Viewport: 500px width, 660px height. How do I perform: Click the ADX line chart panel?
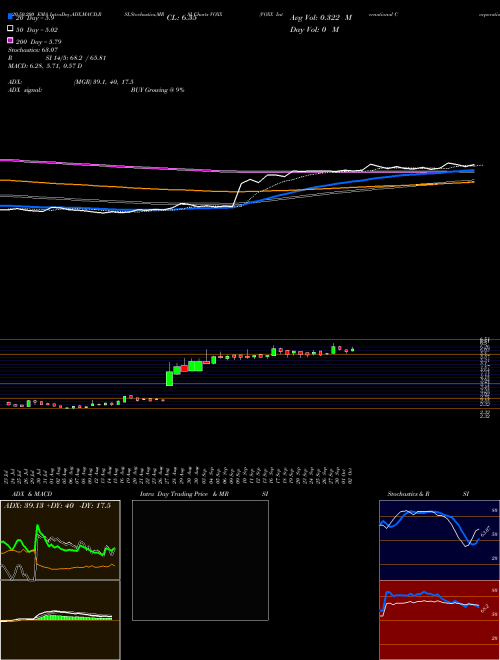(x=60, y=540)
